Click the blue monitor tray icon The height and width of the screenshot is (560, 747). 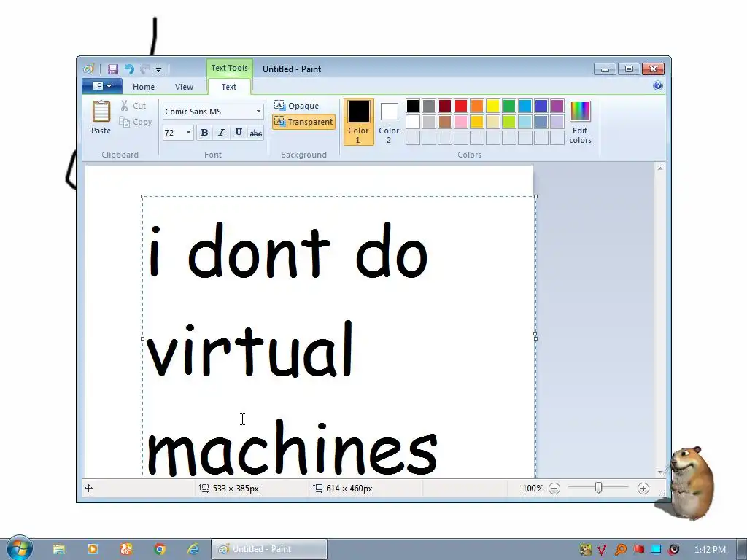[656, 550]
